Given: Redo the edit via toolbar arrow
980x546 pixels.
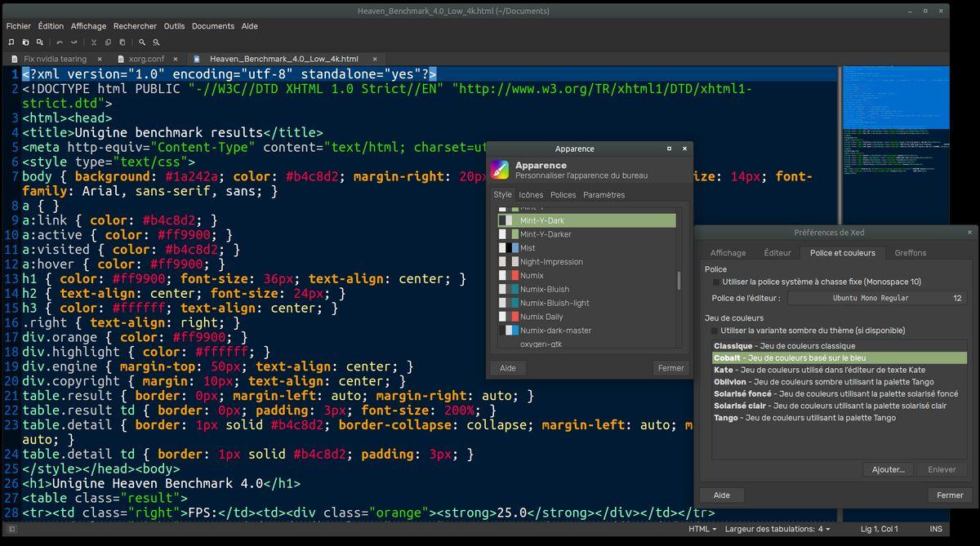Looking at the screenshot, I should (x=73, y=42).
